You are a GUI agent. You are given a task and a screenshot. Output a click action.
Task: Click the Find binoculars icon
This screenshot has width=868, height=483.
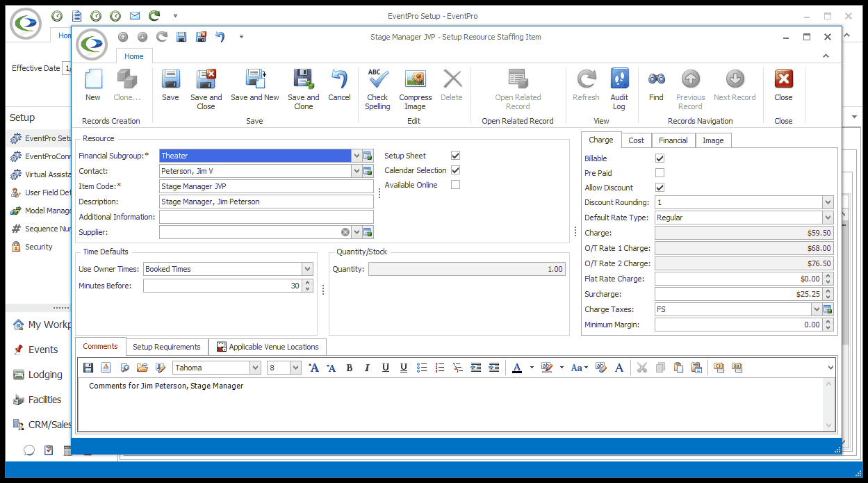point(656,79)
